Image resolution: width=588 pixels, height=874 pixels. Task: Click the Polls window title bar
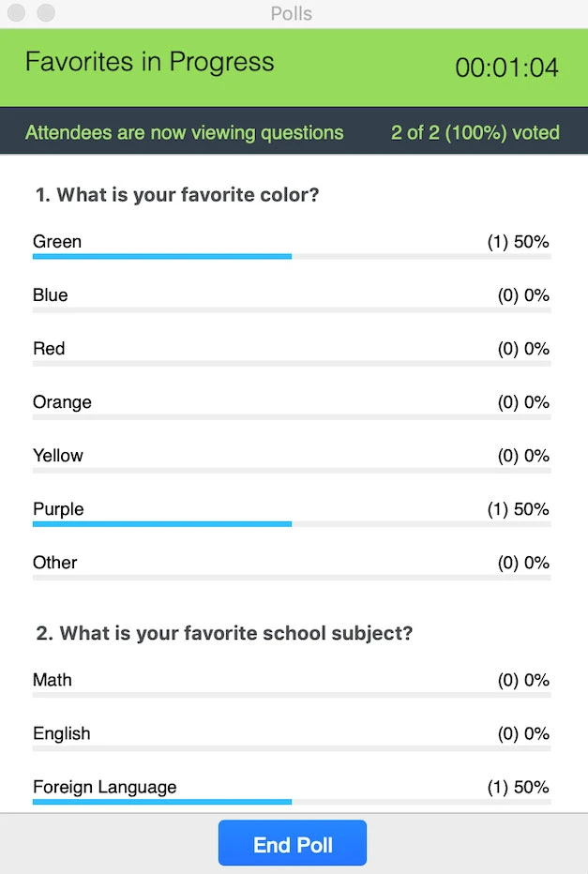(x=292, y=13)
